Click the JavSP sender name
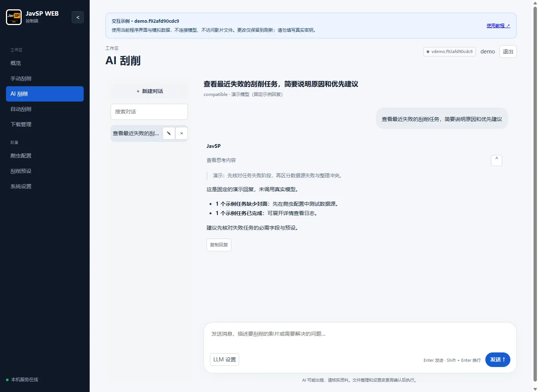This screenshot has height=392, width=538. click(x=214, y=146)
